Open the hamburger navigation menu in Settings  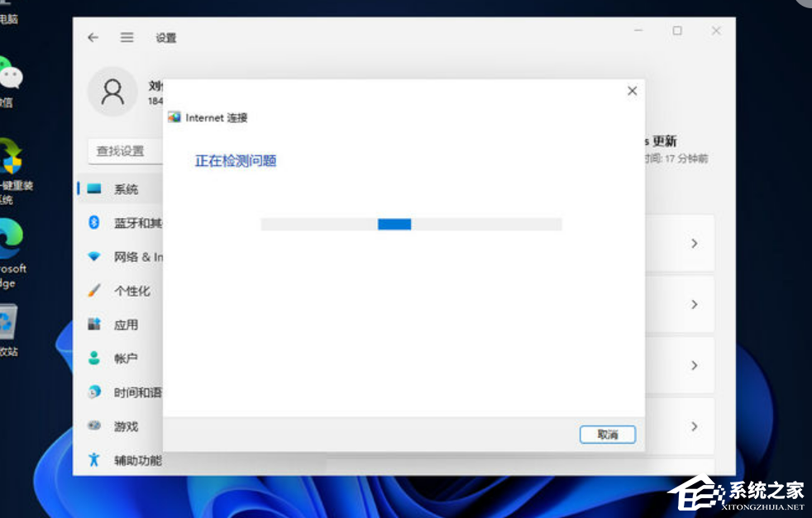pos(127,37)
